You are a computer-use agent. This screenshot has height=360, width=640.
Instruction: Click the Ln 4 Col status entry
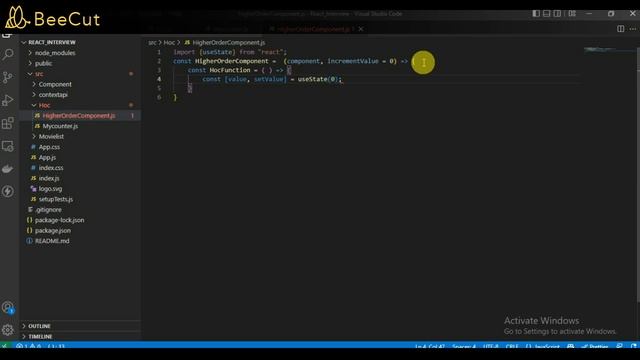pyautogui.click(x=430, y=347)
